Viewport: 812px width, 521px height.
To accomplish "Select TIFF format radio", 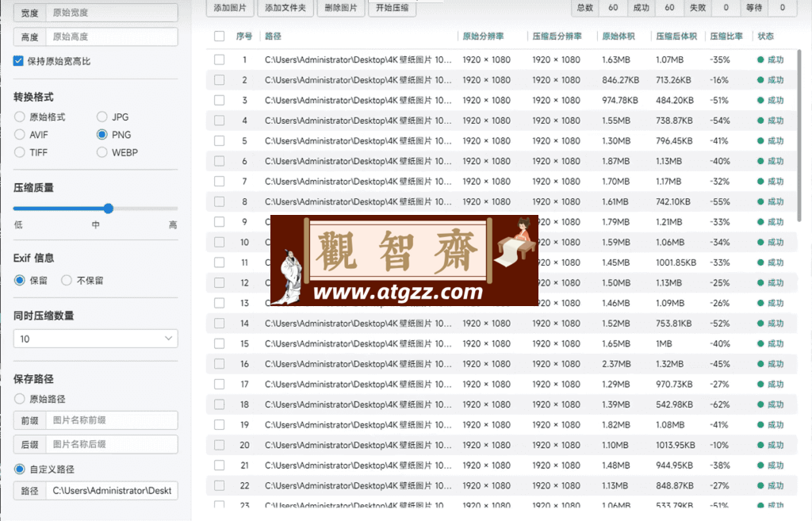I will (x=20, y=152).
